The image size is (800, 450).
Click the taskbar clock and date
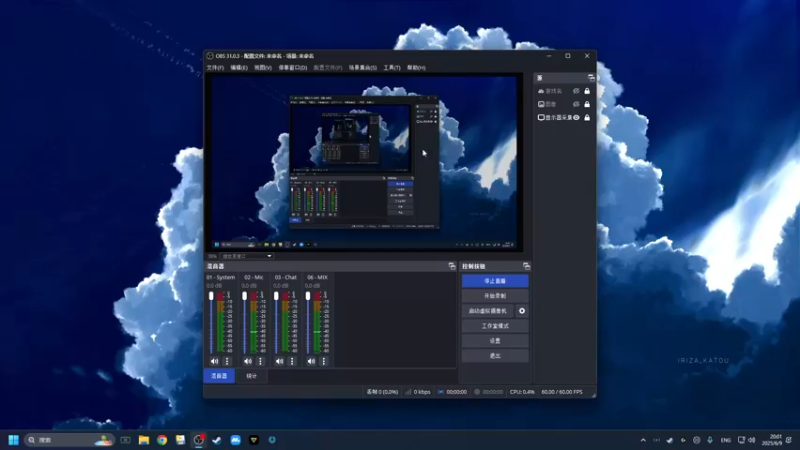click(x=772, y=440)
